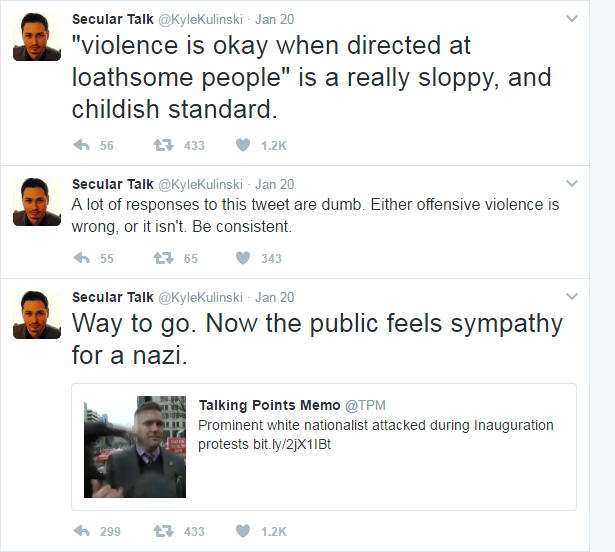Retweet the 'violence is okay' tweet
The width and height of the screenshot is (615, 552).
[x=163, y=145]
